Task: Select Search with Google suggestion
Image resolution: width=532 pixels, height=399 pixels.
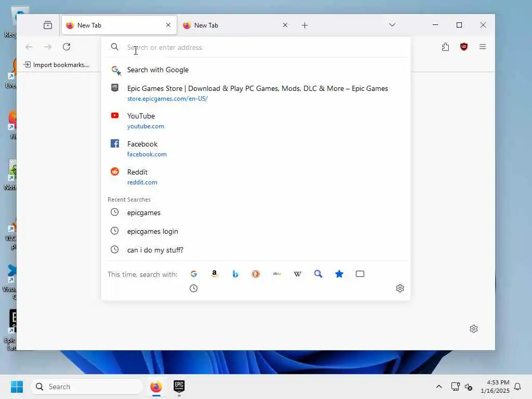Action: click(256, 70)
